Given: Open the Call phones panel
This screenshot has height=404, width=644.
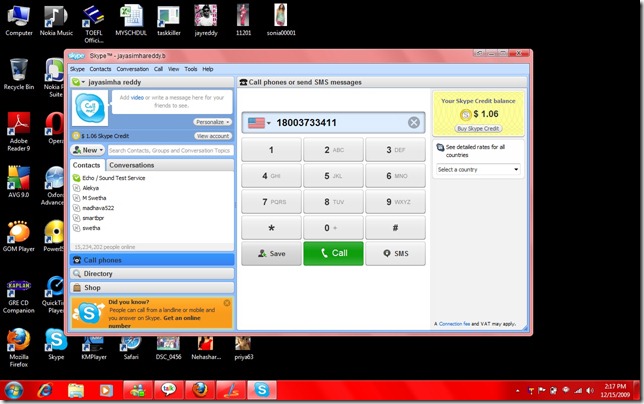Looking at the screenshot, I should (x=152, y=260).
